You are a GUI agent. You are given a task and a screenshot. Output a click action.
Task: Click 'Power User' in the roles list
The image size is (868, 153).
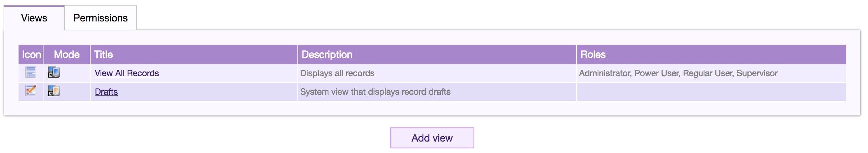point(657,73)
